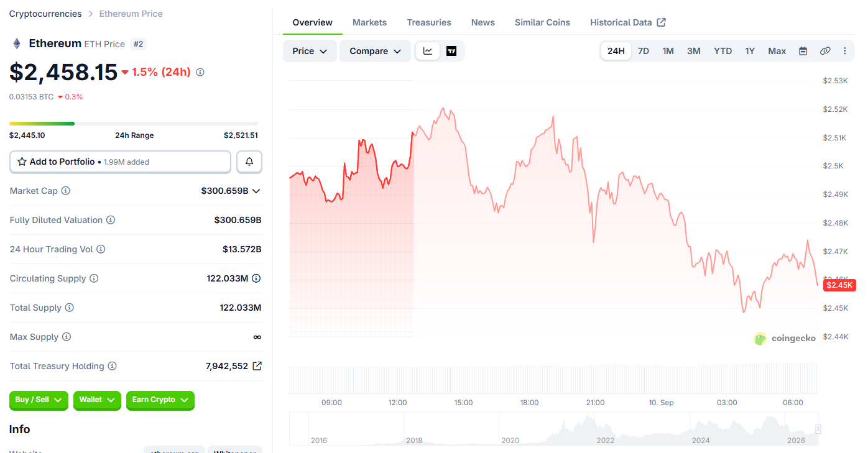Select the 7D time range
The image size is (868, 453).
(644, 51)
